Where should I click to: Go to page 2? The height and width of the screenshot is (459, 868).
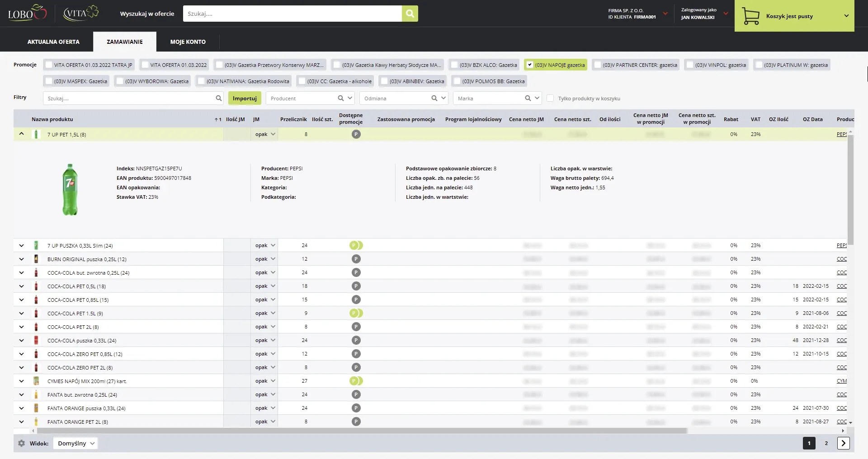(826, 443)
